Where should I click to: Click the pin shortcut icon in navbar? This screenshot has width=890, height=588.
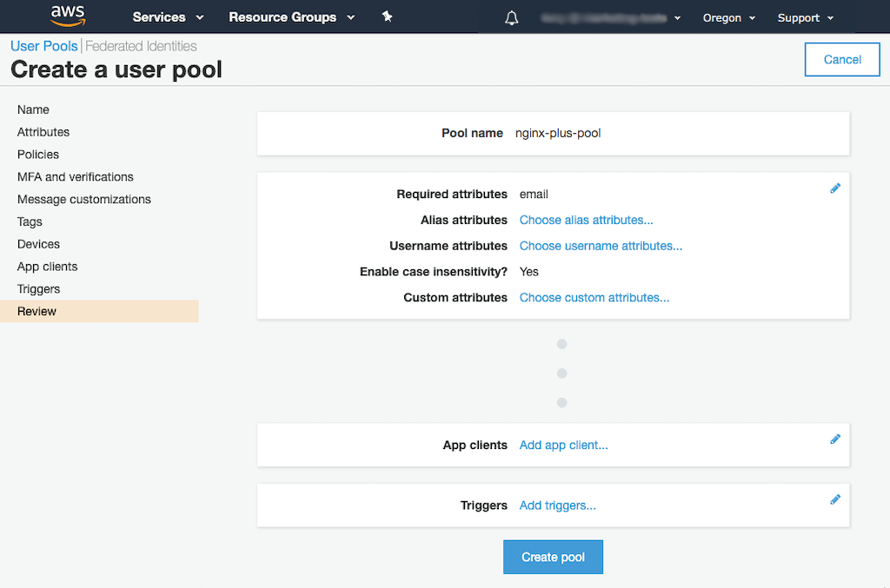pos(388,17)
